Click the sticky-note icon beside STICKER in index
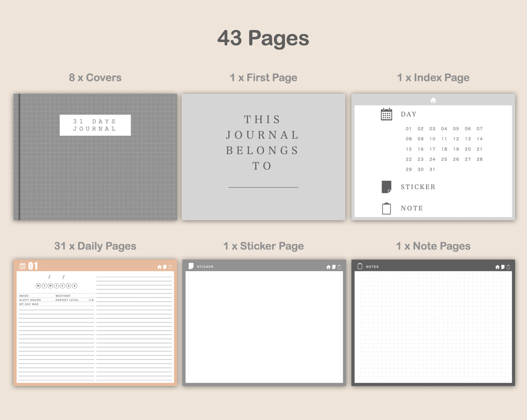This screenshot has height=420, width=527. pyautogui.click(x=386, y=187)
